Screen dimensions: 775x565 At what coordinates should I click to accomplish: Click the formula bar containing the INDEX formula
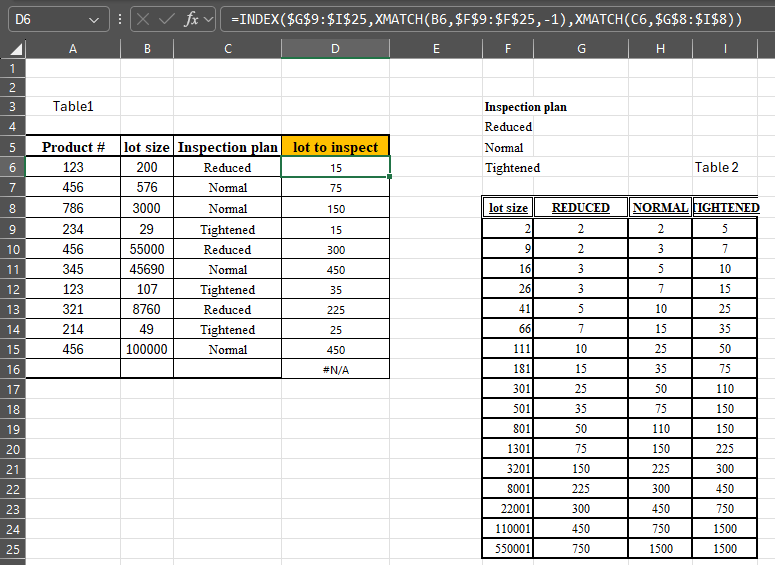pyautogui.click(x=497, y=20)
